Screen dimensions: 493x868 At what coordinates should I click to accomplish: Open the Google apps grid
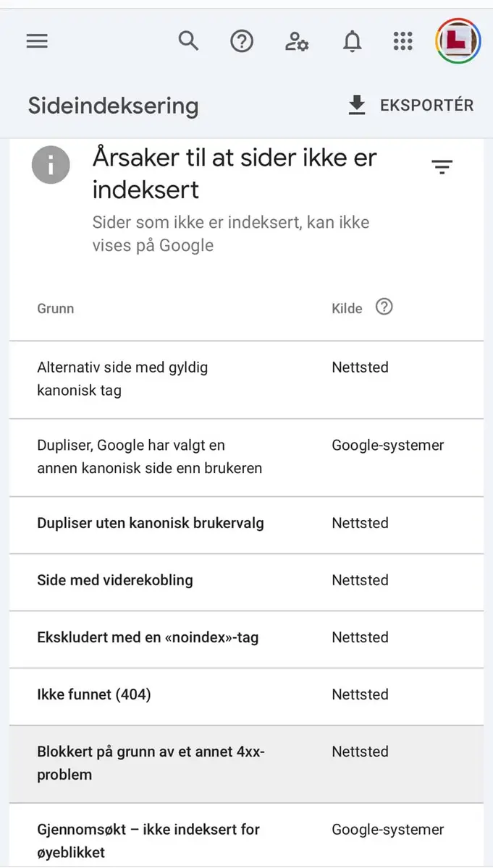pyautogui.click(x=403, y=41)
